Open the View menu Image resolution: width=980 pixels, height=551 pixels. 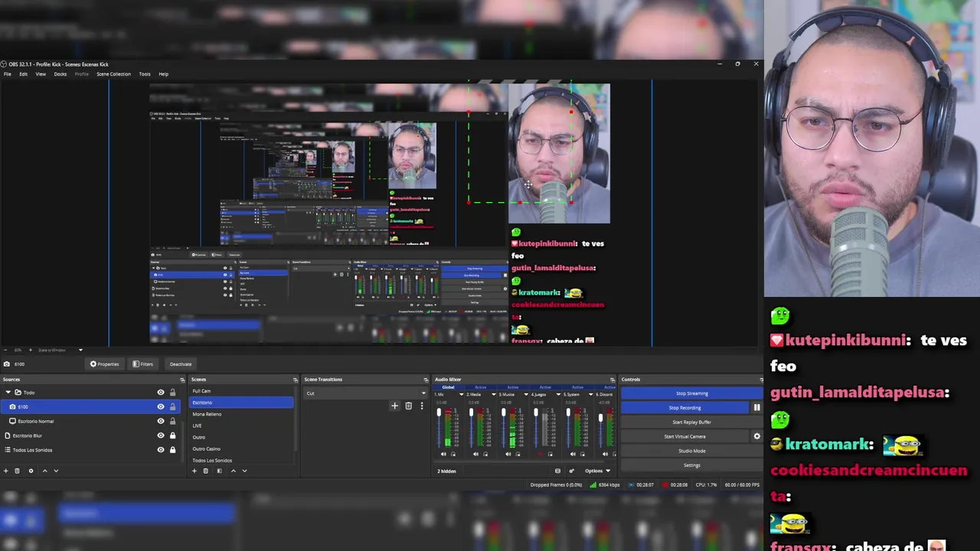pos(41,74)
